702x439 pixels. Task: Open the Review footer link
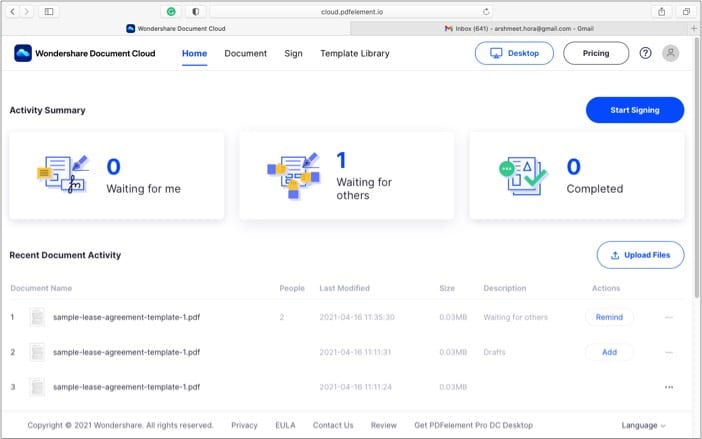click(383, 425)
